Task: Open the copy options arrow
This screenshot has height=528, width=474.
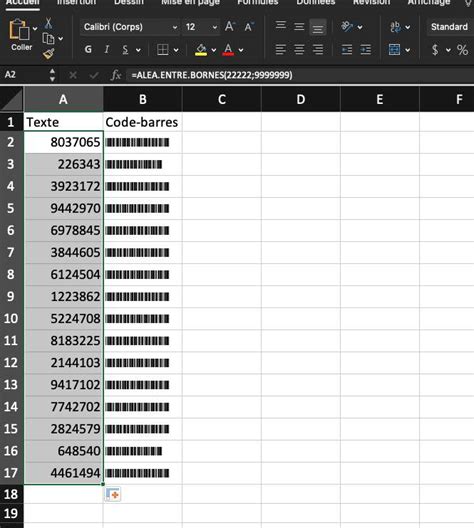Action: coord(61,39)
